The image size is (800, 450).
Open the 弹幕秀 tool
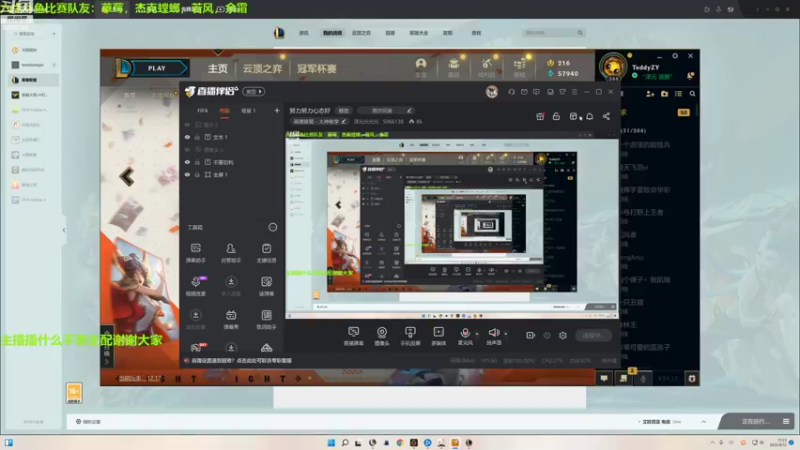(x=231, y=320)
